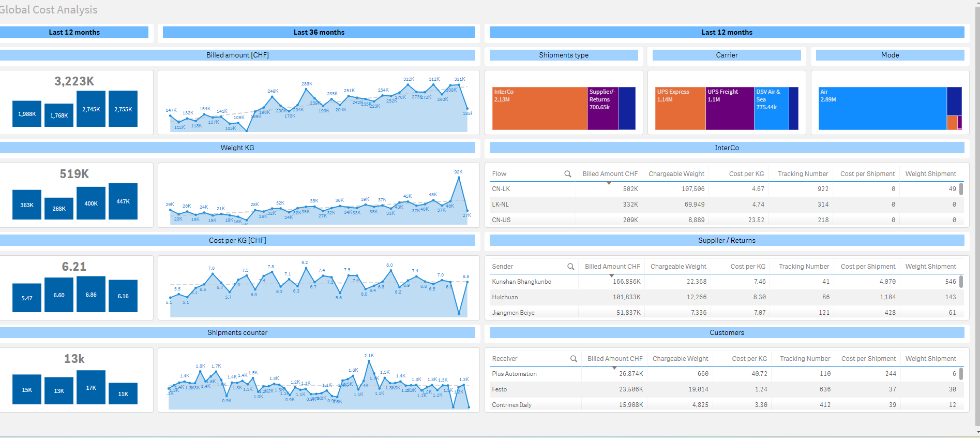Select sender Kunshan Shangkunbo
980x438 pixels.
click(521, 282)
